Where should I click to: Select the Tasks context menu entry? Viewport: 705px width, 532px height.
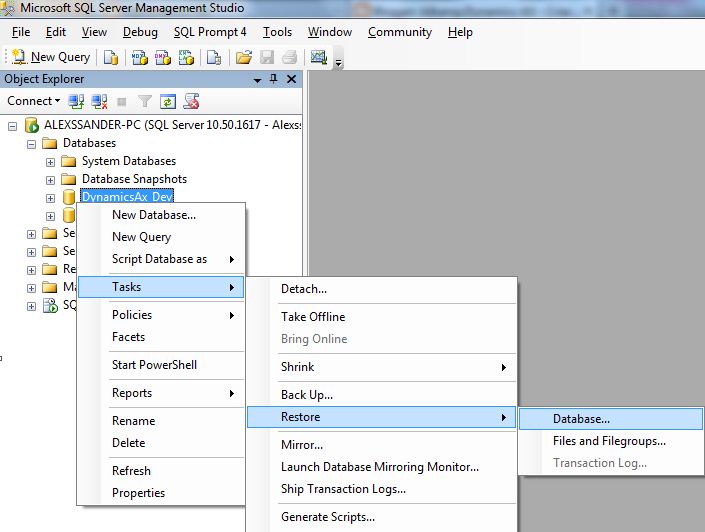pyautogui.click(x=161, y=287)
